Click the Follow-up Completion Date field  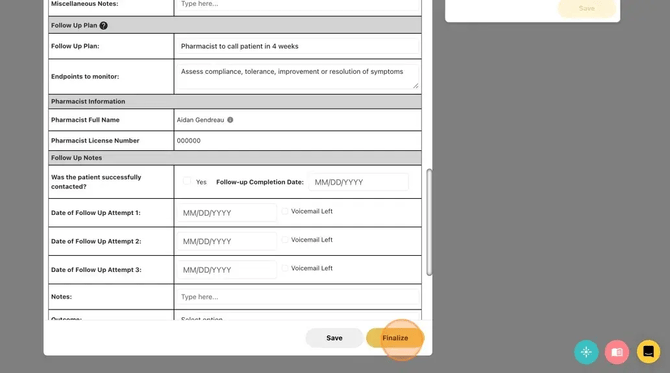pos(358,182)
